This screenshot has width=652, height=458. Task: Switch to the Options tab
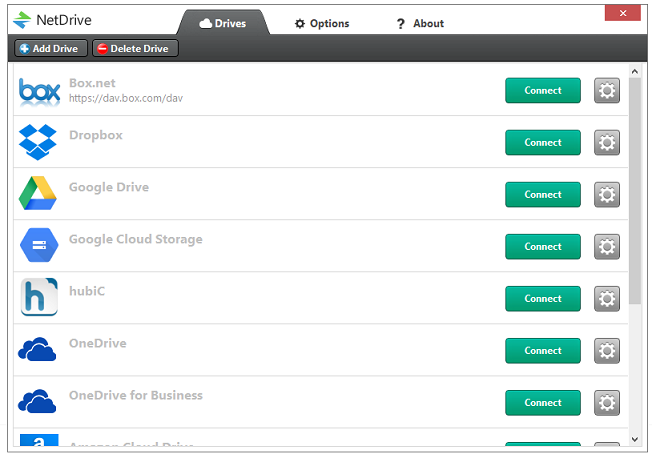point(322,23)
